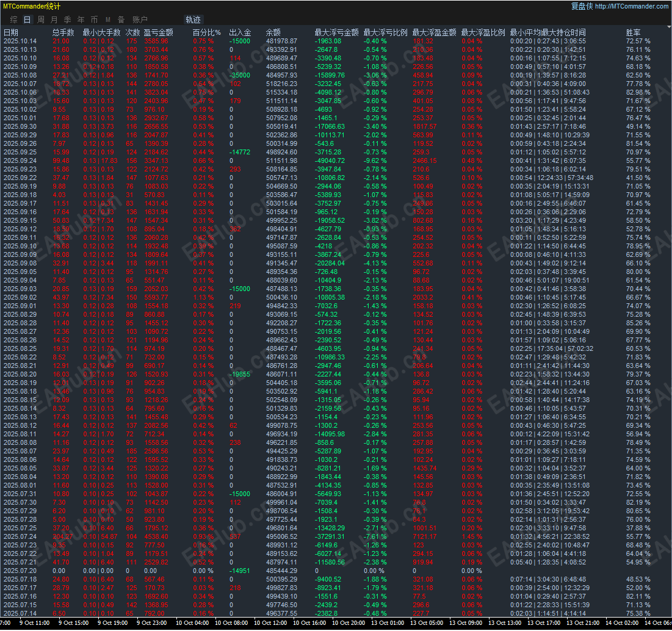Viewport: 672px width, 631px height.
Task: Select the 2025.09.02 date row
Action: click(20, 297)
